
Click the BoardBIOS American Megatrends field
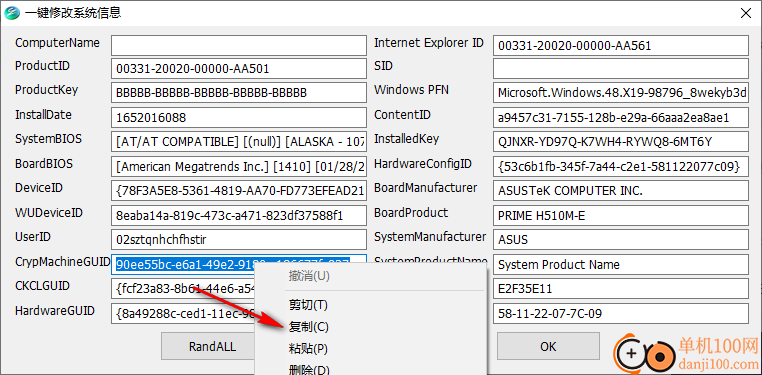coord(239,167)
